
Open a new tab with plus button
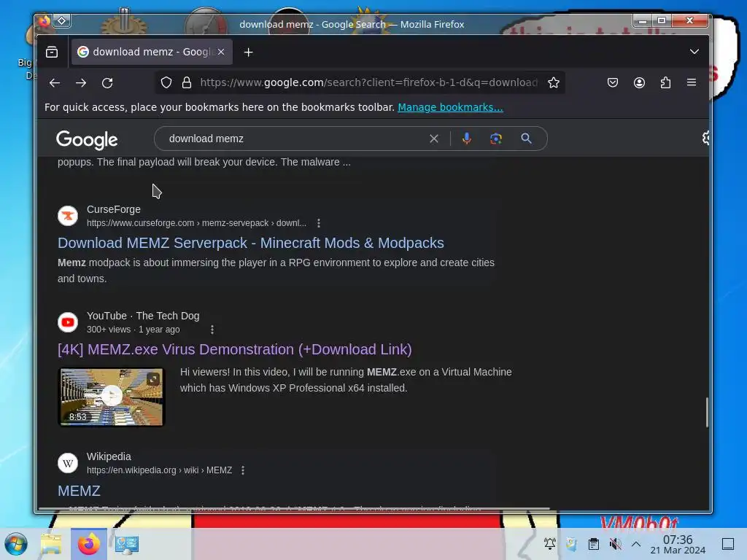(248, 52)
